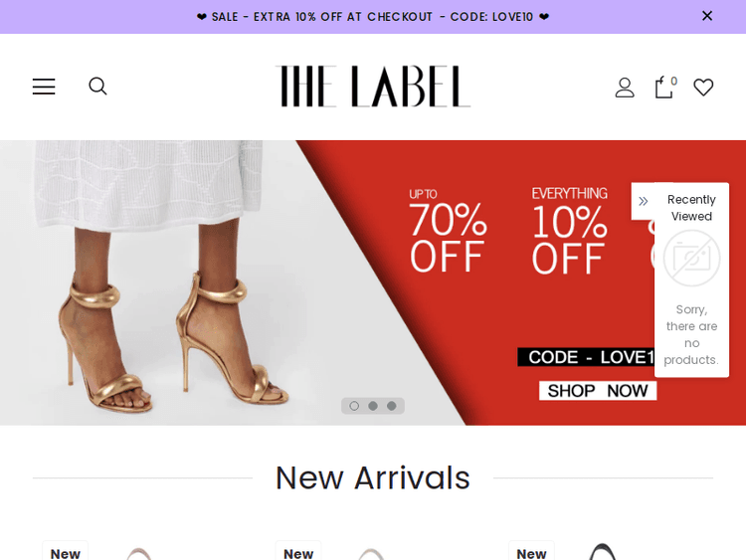Select the third carousel slide dot
The width and height of the screenshot is (746, 560).
click(392, 406)
